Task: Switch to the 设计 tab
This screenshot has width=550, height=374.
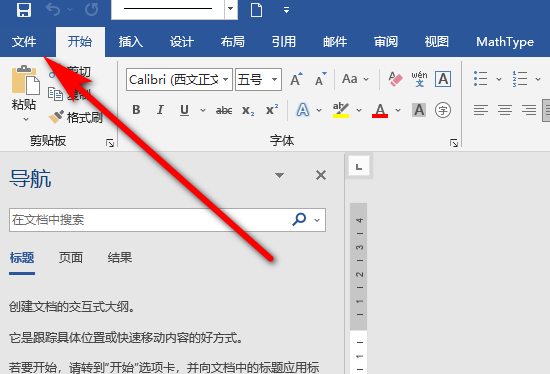Action: tap(182, 42)
